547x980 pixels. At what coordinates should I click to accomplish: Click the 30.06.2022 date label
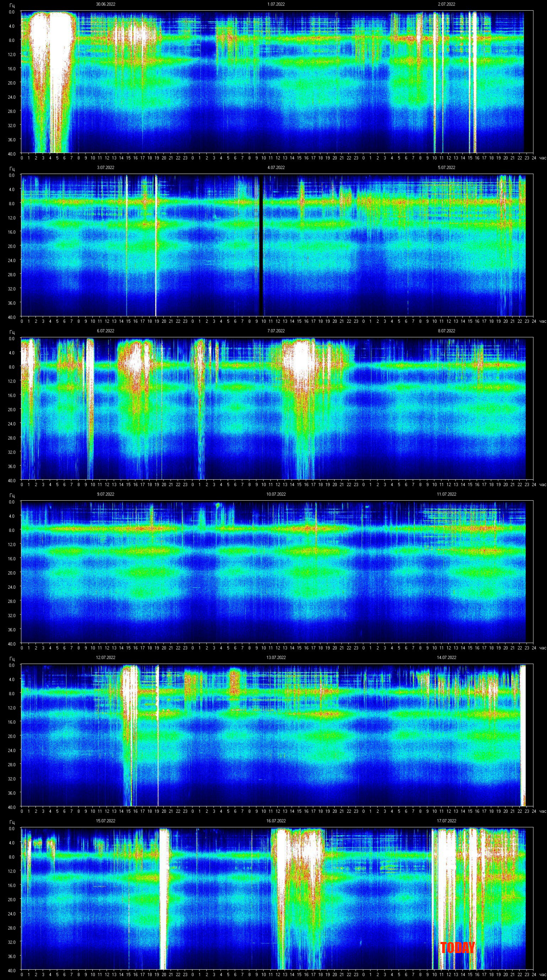coord(105,4)
